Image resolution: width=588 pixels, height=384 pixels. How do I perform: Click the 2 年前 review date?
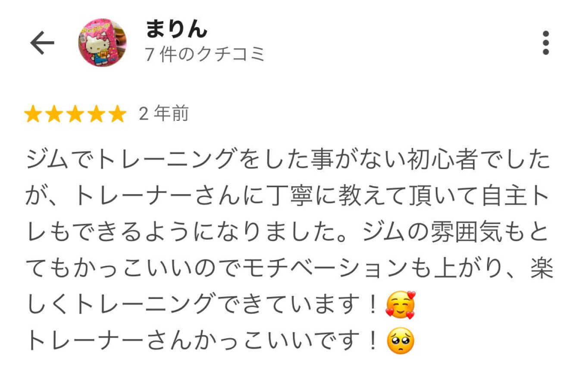pyautogui.click(x=164, y=114)
